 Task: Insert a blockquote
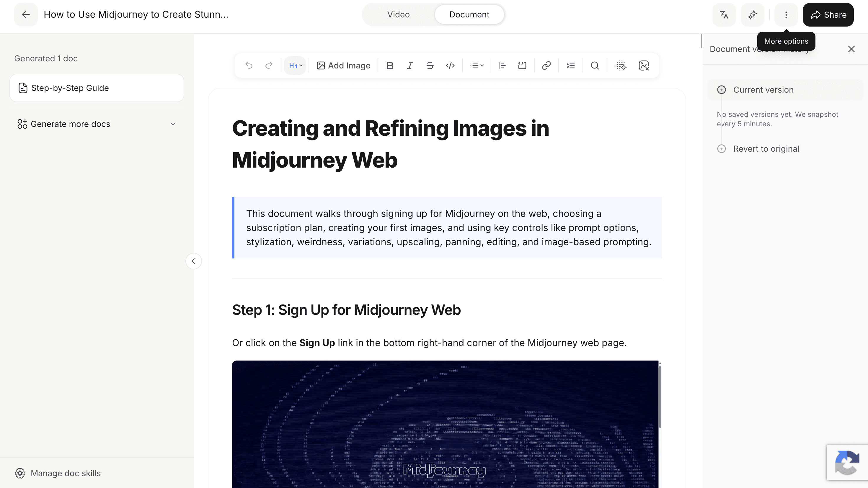(502, 65)
